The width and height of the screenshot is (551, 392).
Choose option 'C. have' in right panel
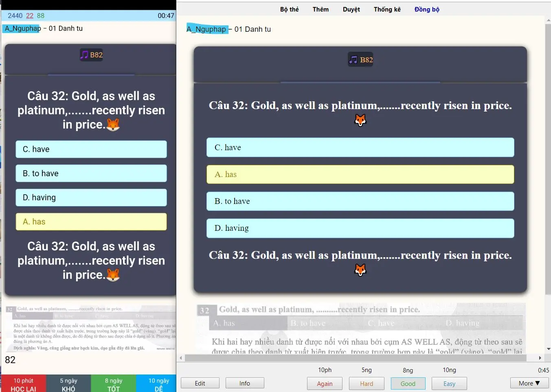click(360, 147)
